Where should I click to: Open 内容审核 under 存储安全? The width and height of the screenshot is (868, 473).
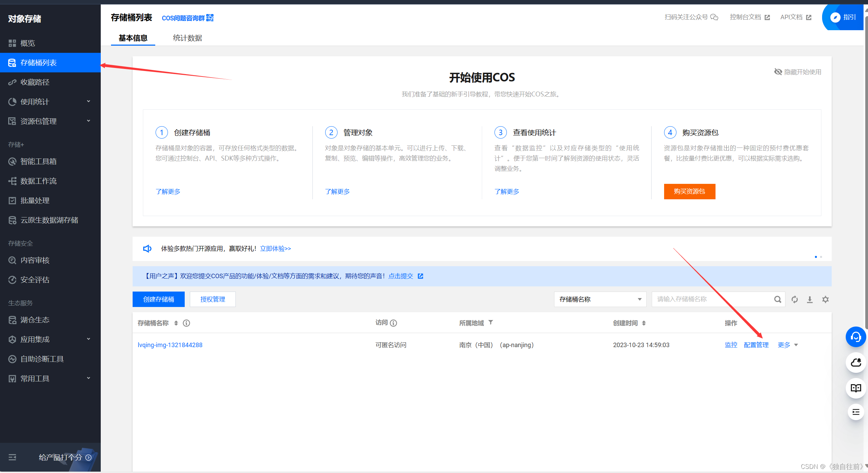35,260
